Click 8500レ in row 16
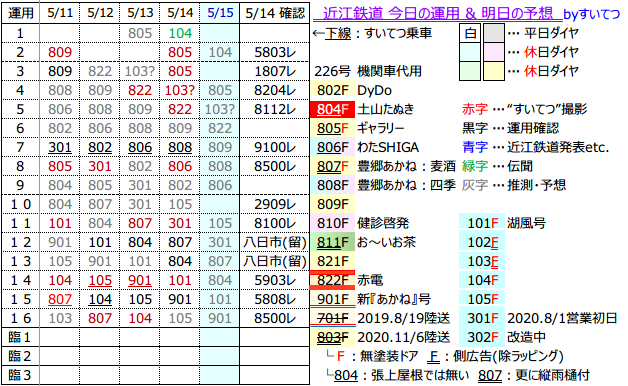 tap(275, 318)
